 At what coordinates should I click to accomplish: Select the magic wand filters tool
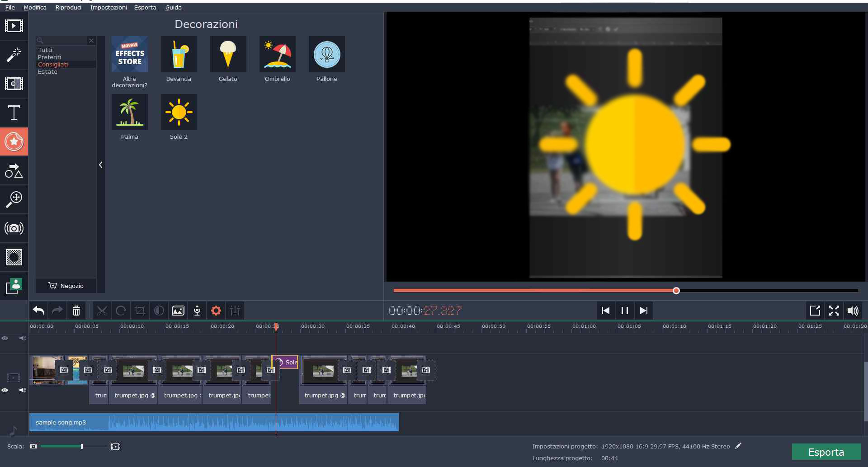pyautogui.click(x=14, y=55)
